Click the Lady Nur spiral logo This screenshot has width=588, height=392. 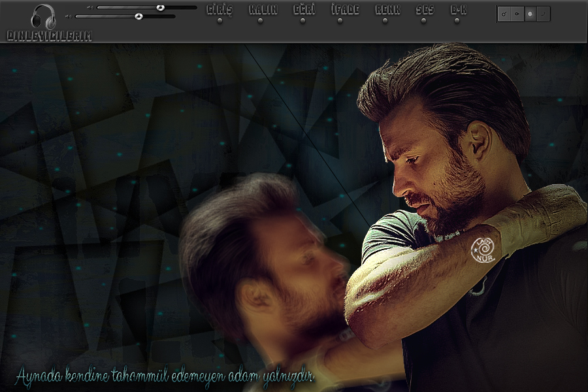[x=483, y=251]
